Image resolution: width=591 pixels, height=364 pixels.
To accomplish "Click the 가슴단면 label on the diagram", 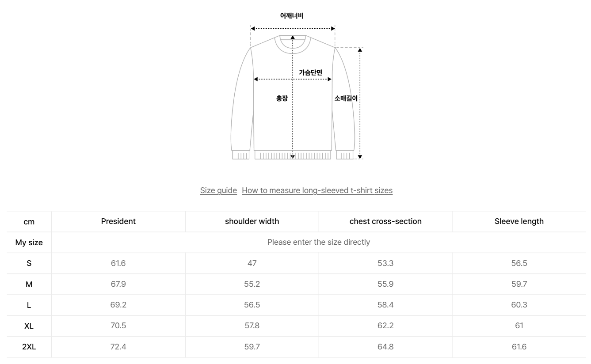I will (311, 72).
